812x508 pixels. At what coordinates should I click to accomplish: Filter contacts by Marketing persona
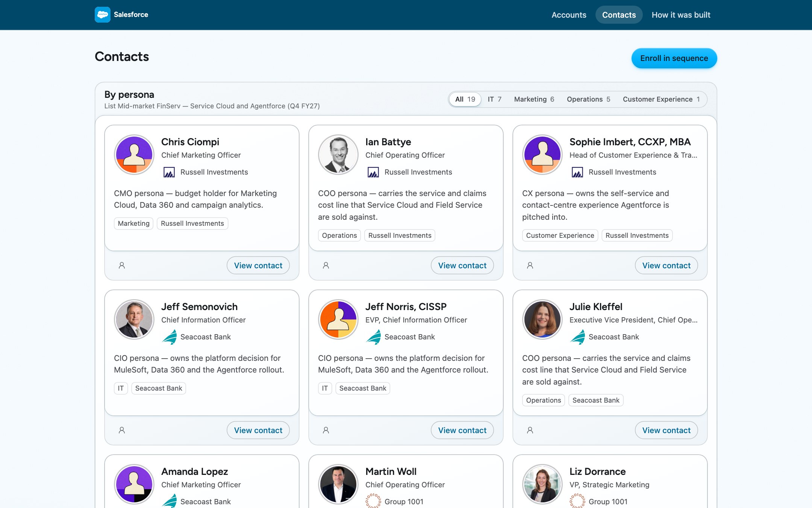point(534,99)
